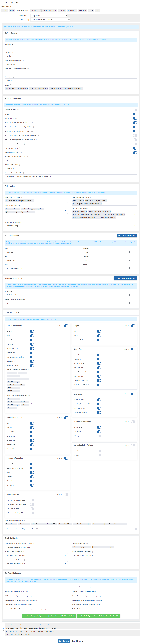Toggle the Require Switch setting
The image size is (142, 644).
pyautogui.click(x=135, y=118)
